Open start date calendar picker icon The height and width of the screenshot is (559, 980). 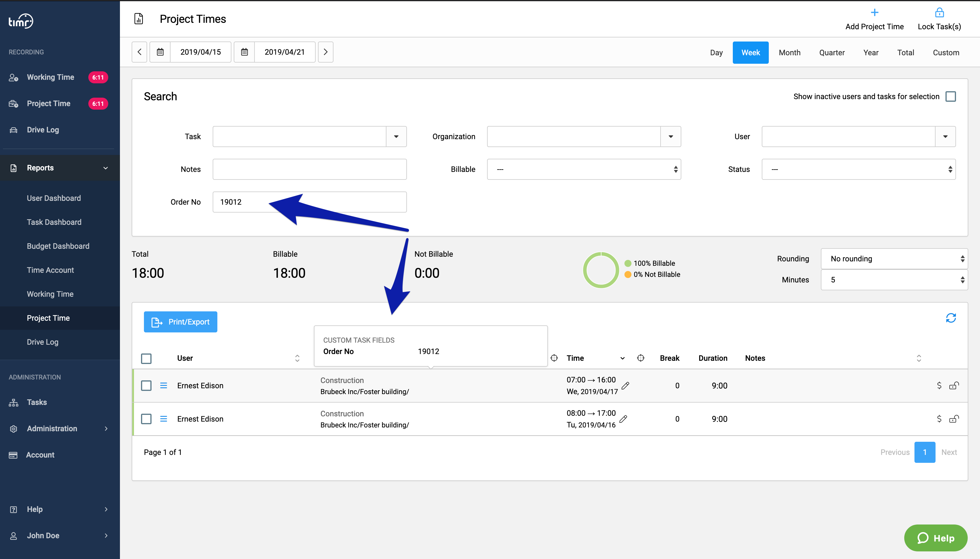click(x=160, y=52)
